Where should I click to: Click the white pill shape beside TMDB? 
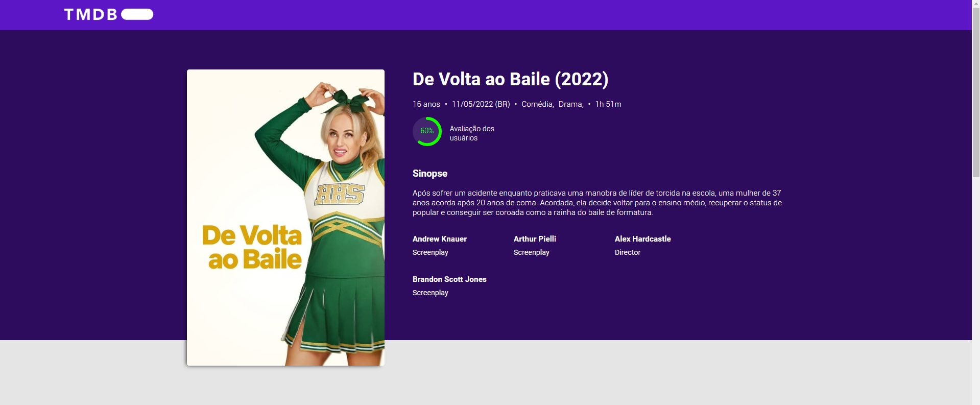(x=137, y=14)
